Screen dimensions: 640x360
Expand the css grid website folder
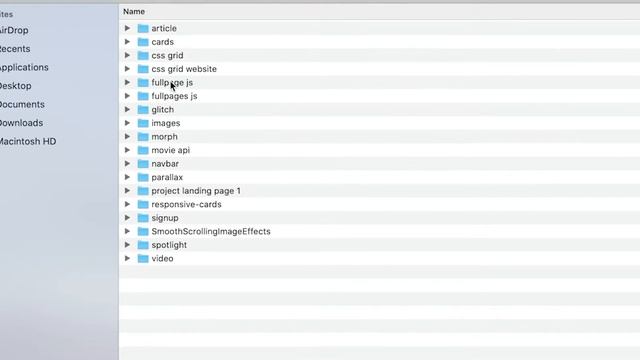click(127, 69)
